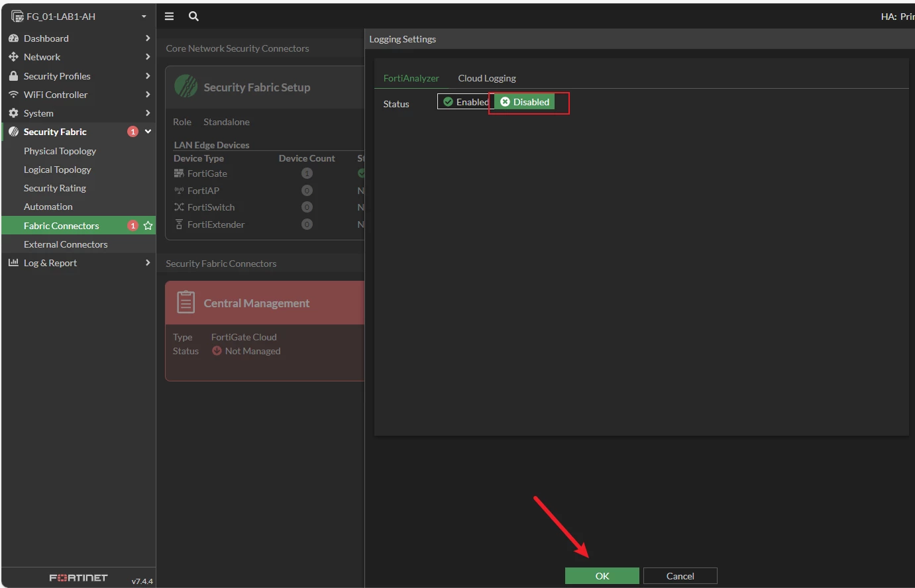Click the FortiGate device count badge
915x588 pixels.
307,173
